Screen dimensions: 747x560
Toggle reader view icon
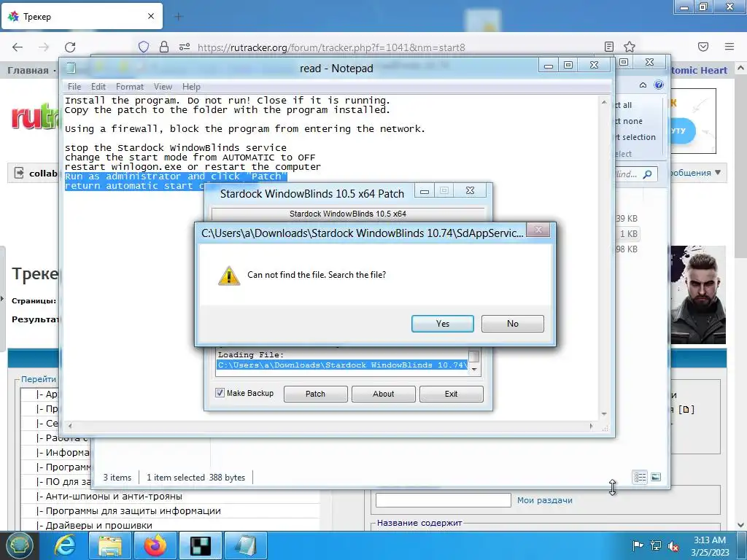(609, 47)
